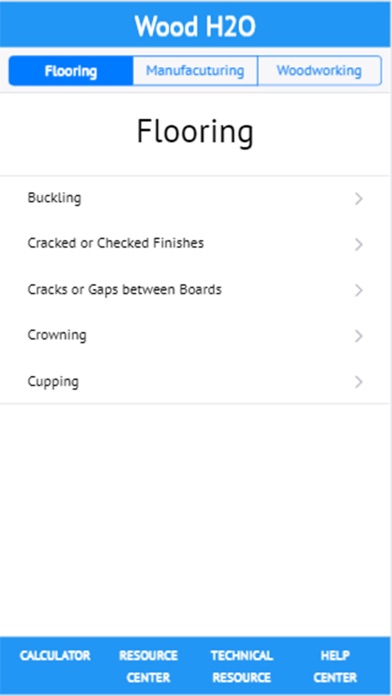The image size is (392, 696).
Task: Open the Buckling topic
Action: [195, 198]
